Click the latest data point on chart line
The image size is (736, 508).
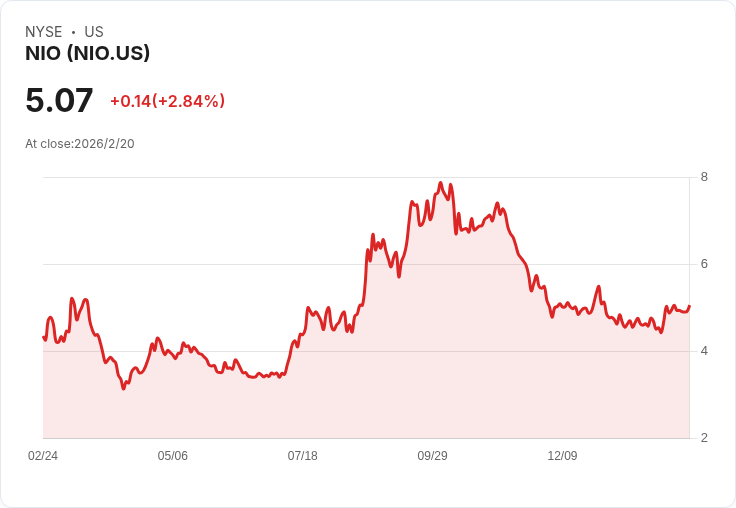(689, 306)
